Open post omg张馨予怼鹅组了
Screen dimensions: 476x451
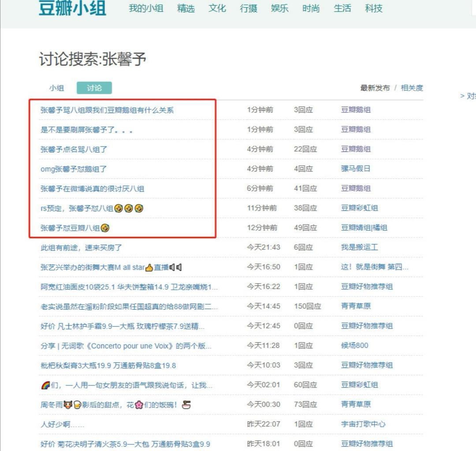[x=74, y=169]
